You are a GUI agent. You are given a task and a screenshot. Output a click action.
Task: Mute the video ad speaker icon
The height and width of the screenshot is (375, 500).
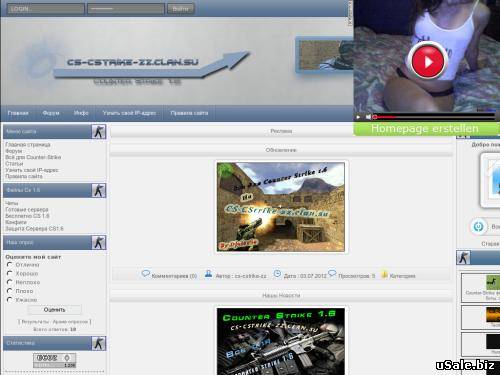pos(368,117)
